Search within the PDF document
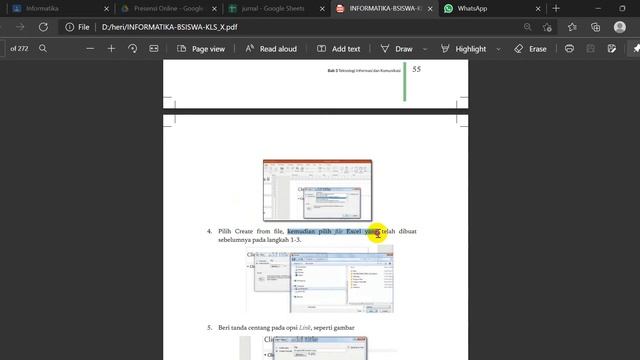This screenshot has height=360, width=640. 43,49
